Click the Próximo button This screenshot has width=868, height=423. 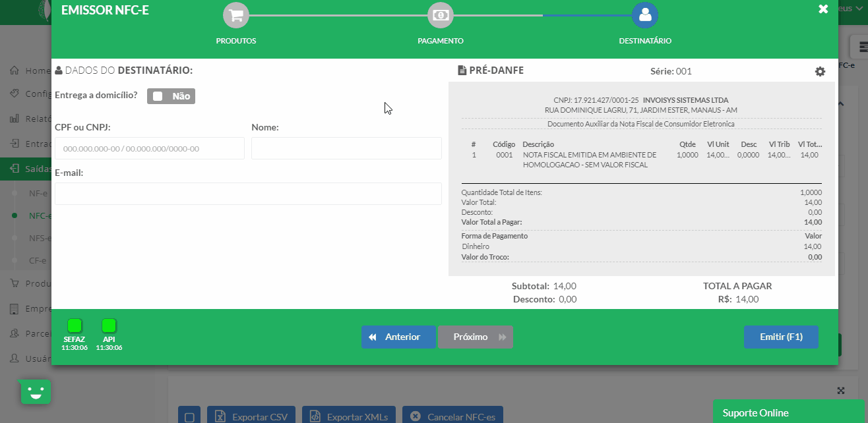(x=476, y=337)
